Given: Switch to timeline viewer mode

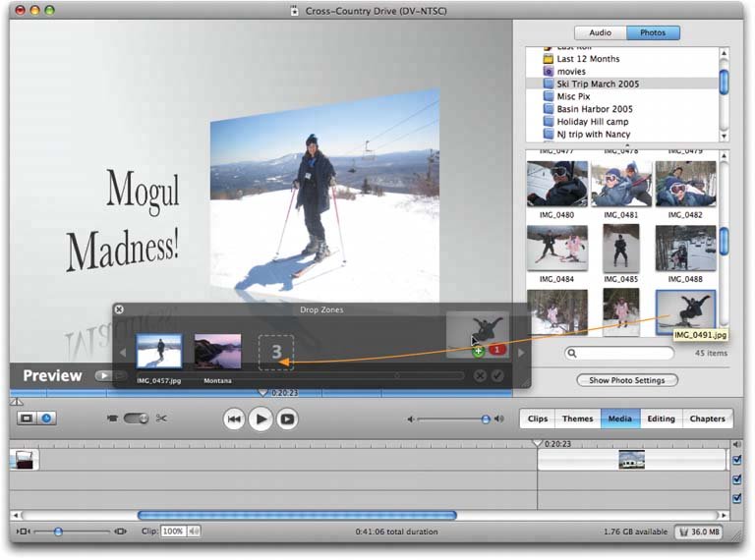Looking at the screenshot, I should coord(46,419).
